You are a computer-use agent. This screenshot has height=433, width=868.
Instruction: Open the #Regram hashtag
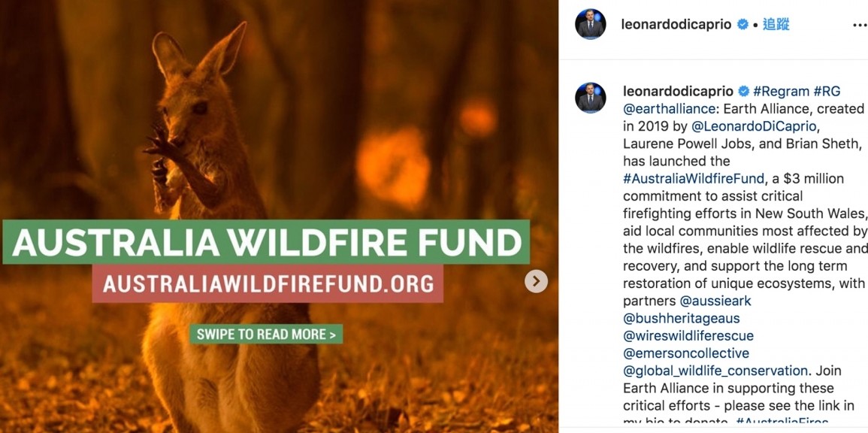[x=781, y=91]
